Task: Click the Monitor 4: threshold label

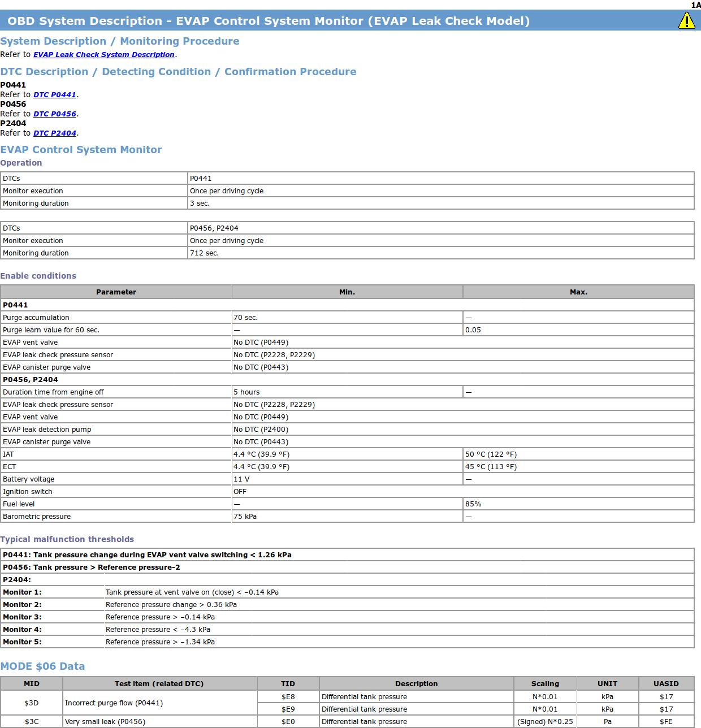Action: click(x=22, y=630)
